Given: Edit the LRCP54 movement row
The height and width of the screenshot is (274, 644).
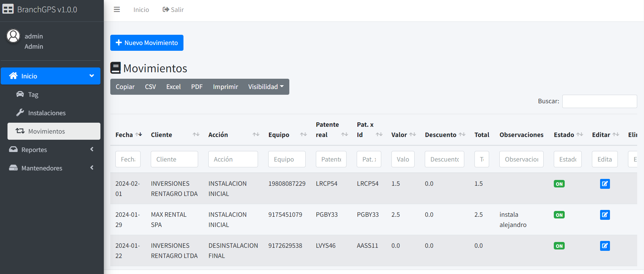Looking at the screenshot, I should [x=605, y=184].
